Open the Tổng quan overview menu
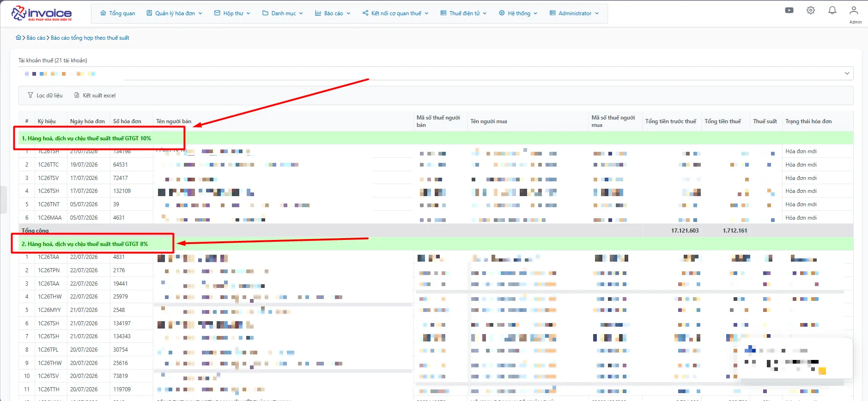868x401 pixels. coord(118,13)
